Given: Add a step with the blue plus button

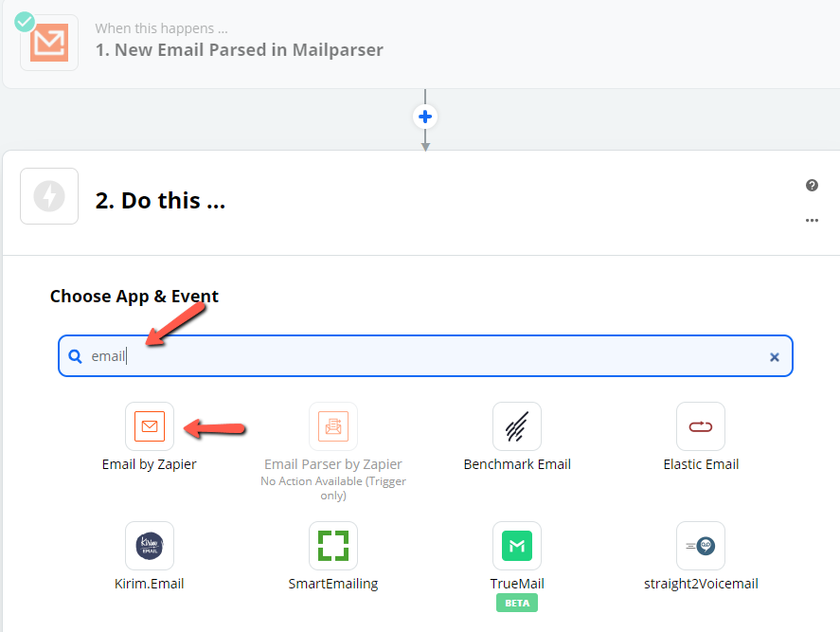Looking at the screenshot, I should coord(425,117).
